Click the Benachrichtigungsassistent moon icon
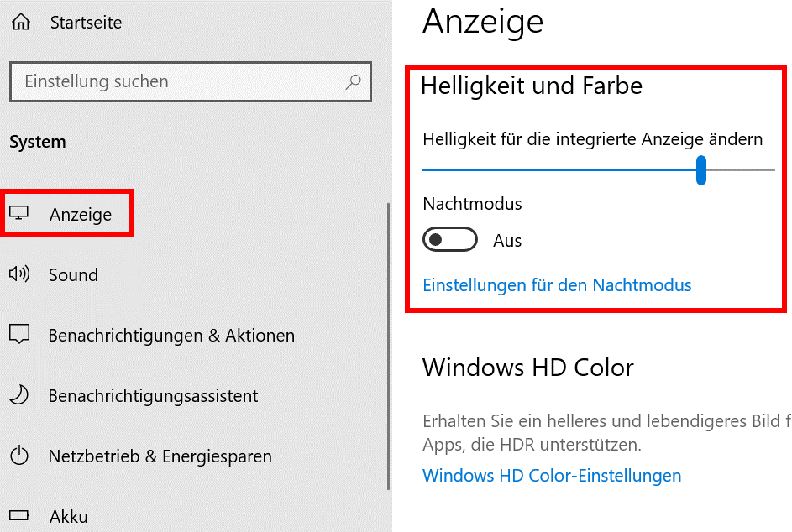 [19, 394]
